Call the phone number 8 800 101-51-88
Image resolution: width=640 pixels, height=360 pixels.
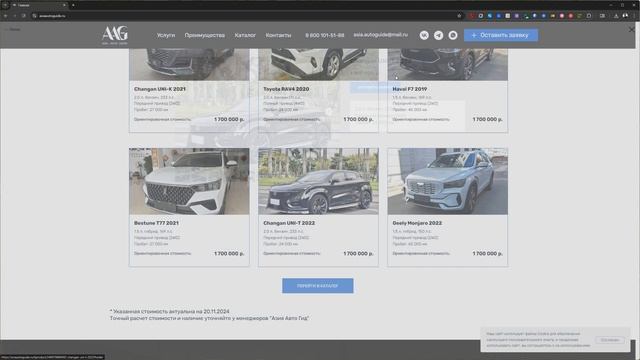(x=324, y=35)
